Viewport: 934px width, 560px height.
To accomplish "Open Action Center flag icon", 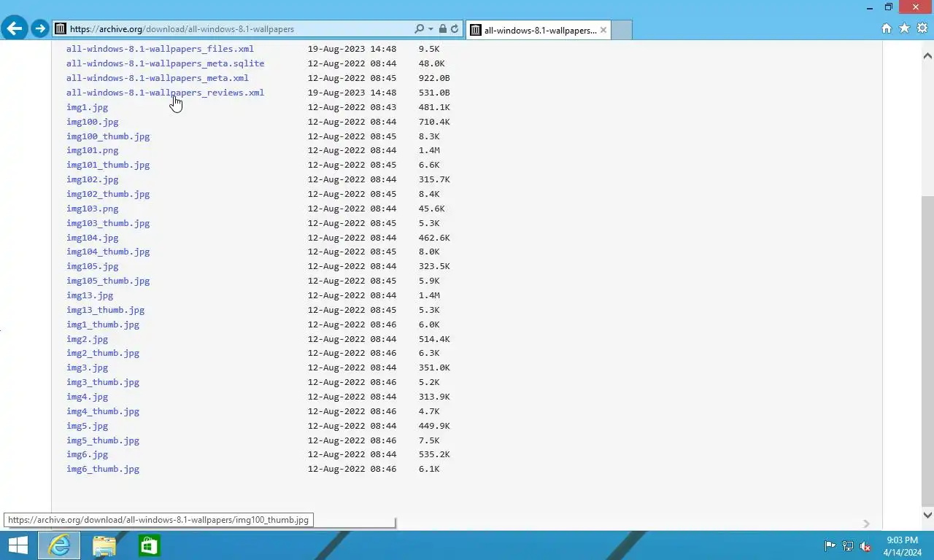I will click(830, 545).
